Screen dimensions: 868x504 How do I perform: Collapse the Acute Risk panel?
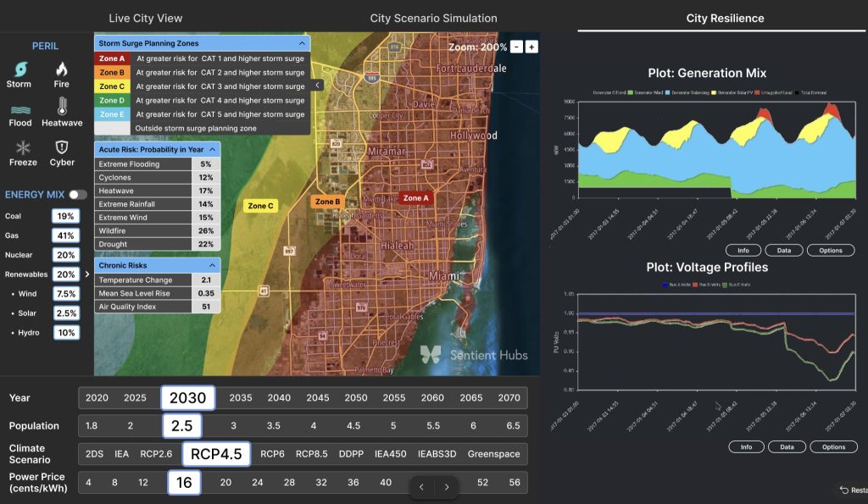(212, 149)
